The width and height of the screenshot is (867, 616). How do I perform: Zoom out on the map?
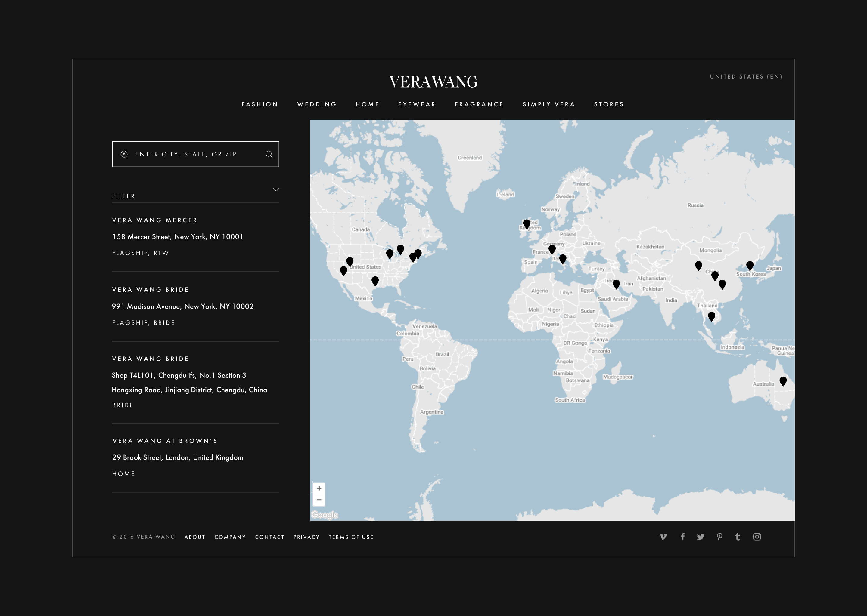coord(319,500)
